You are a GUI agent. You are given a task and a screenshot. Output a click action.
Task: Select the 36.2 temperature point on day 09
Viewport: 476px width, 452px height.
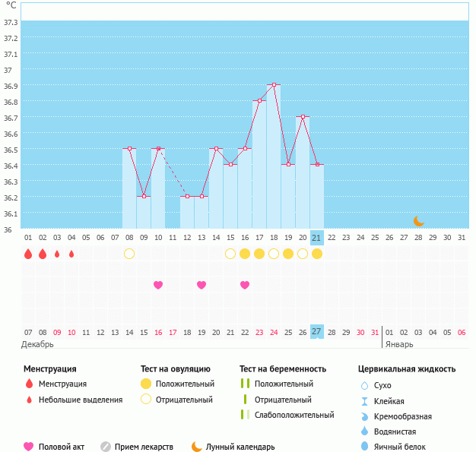[144, 197]
